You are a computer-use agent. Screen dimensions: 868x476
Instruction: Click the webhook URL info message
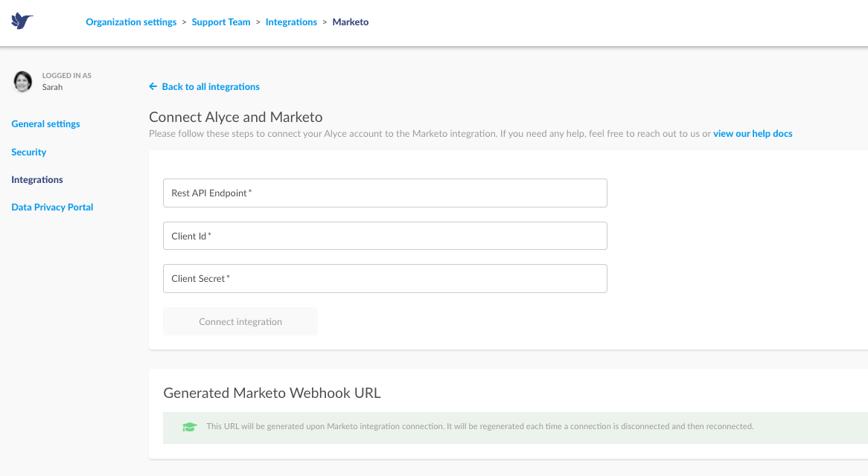(480, 426)
